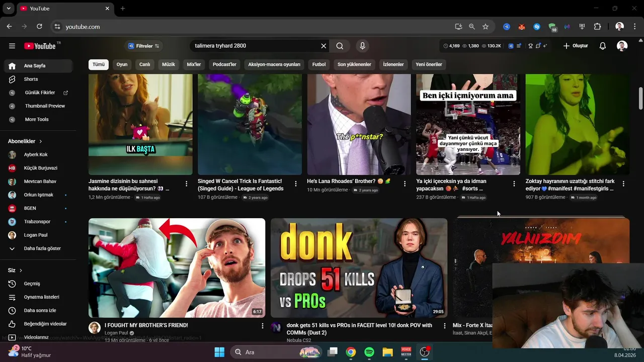This screenshot has width=644, height=362.
Task: Select the Son yüklenenler chip
Action: click(354, 64)
